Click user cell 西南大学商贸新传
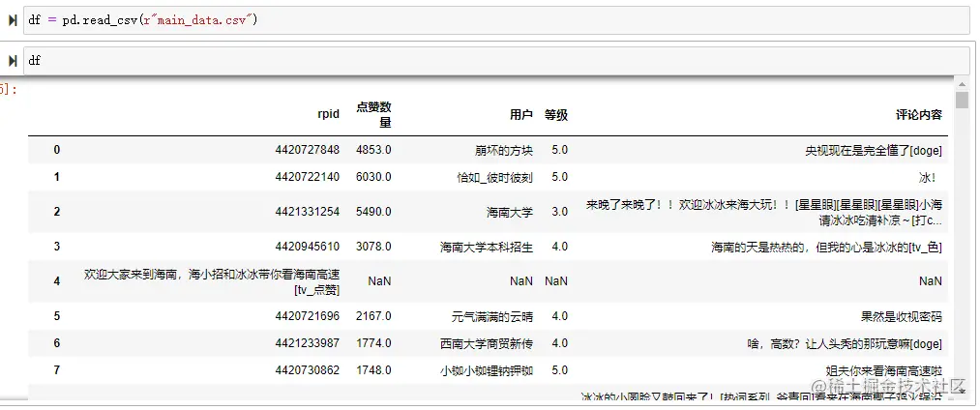The image size is (980, 410). pos(487,343)
